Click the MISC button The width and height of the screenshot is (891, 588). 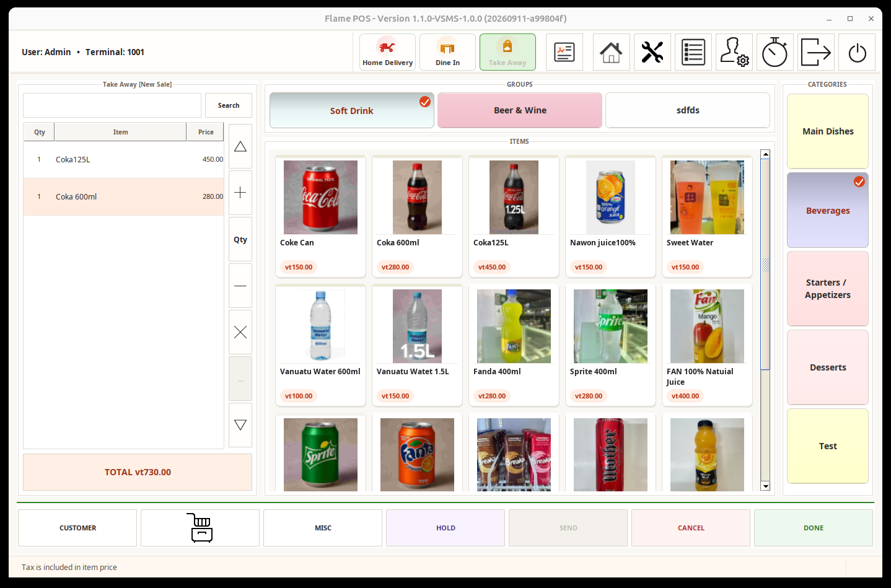[x=323, y=528]
